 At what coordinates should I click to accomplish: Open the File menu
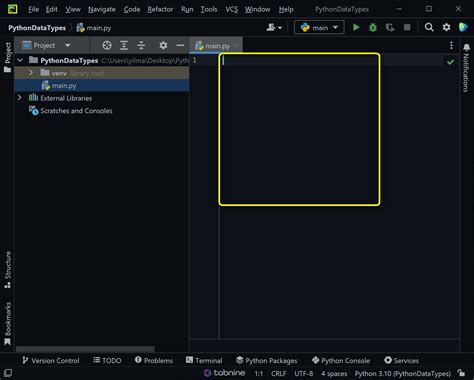(x=33, y=9)
